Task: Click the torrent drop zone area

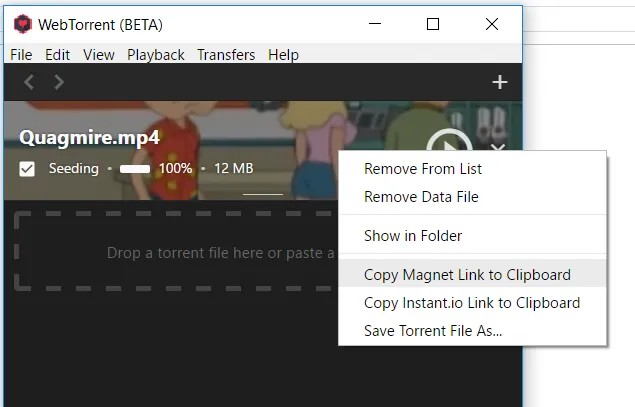Action: pyautogui.click(x=176, y=251)
